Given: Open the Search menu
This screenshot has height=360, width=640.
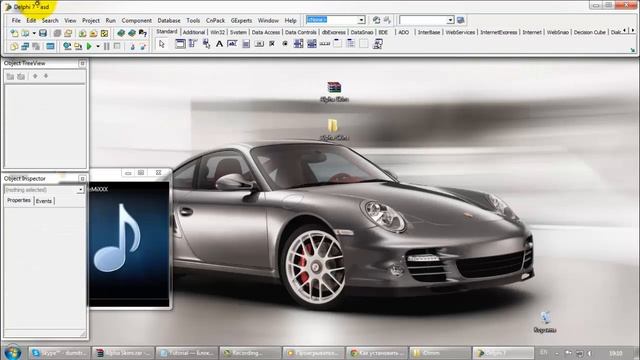Looking at the screenshot, I should click(50, 20).
